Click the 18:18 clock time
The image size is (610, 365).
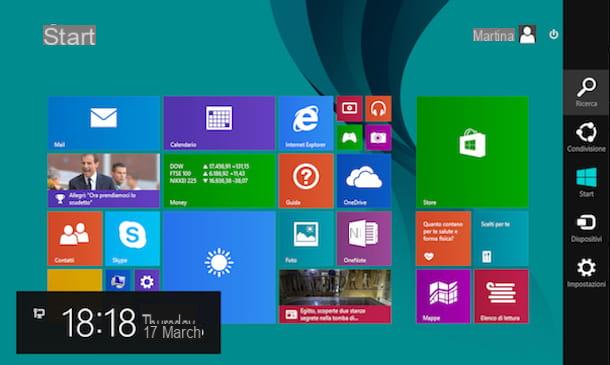[x=99, y=322]
